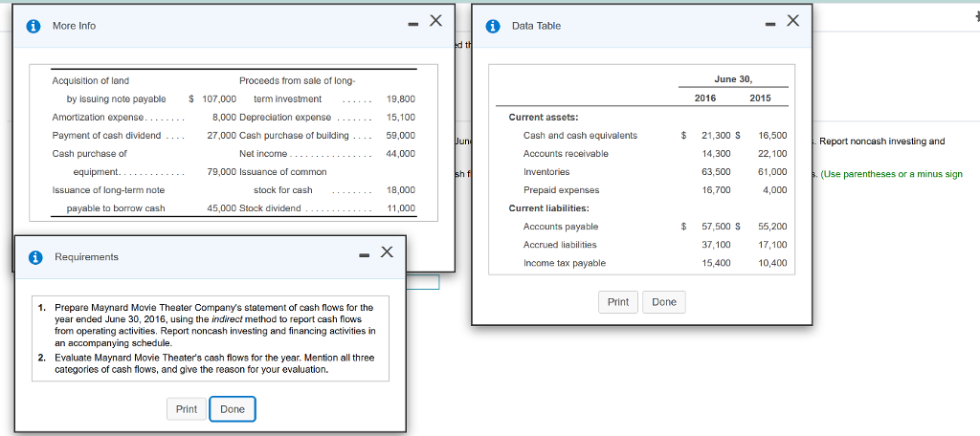This screenshot has height=436, width=980.
Task: Click the Cash and cash equivalents 2015 value 16,500
Action: (773, 136)
